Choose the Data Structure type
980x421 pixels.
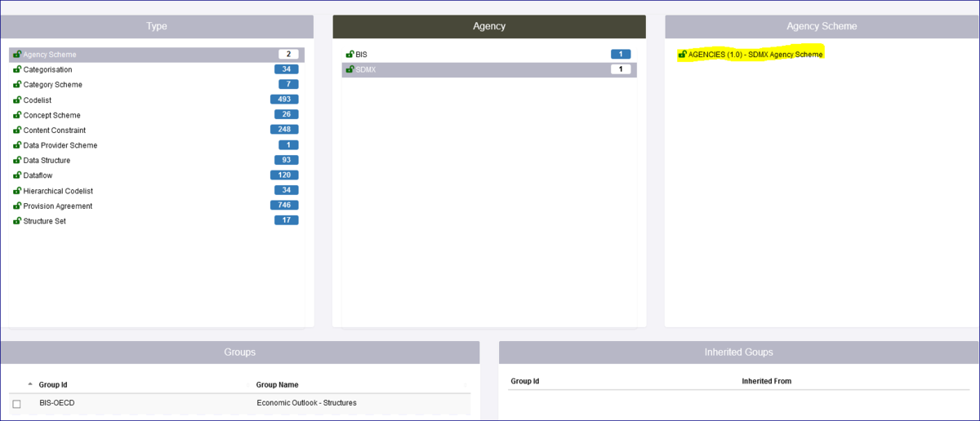click(47, 161)
